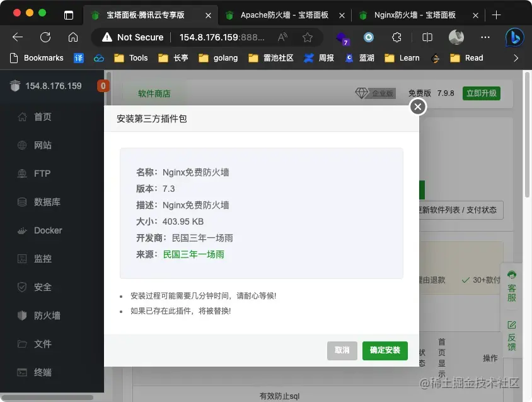Close the Apache防火墙 tab
Image resolution: width=532 pixels, height=402 pixels.
click(342, 15)
